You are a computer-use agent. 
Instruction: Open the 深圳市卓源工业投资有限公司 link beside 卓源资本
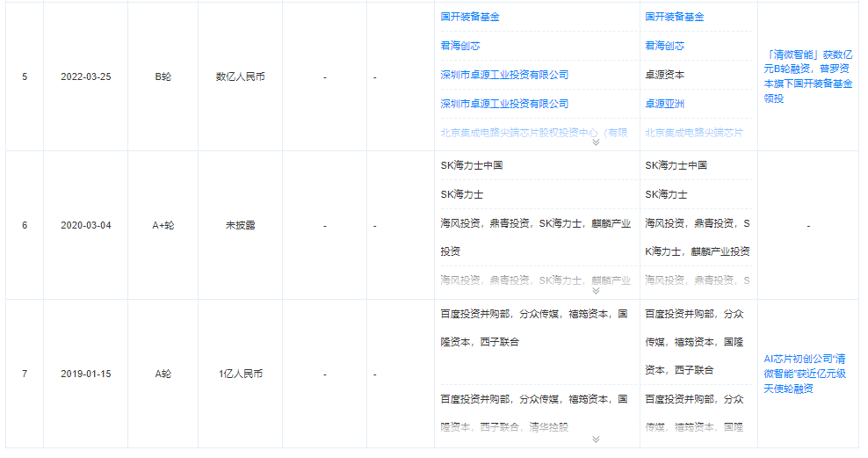(x=504, y=75)
